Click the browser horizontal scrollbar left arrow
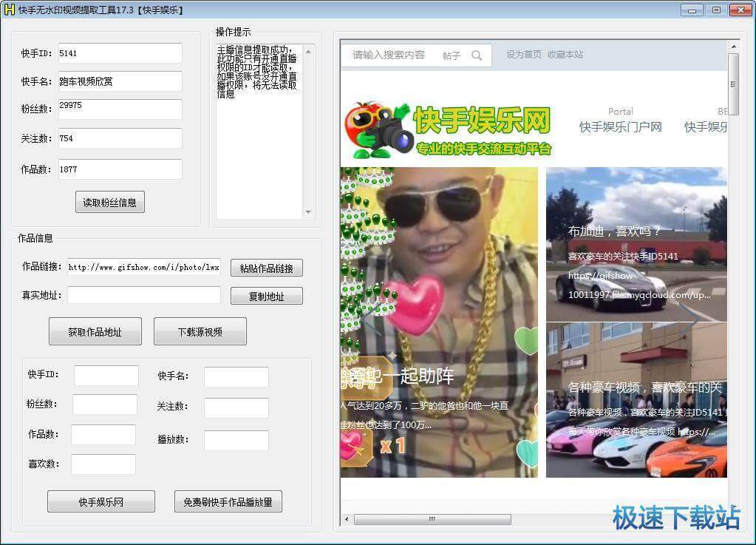Image resolution: width=756 pixels, height=545 pixels. (347, 519)
